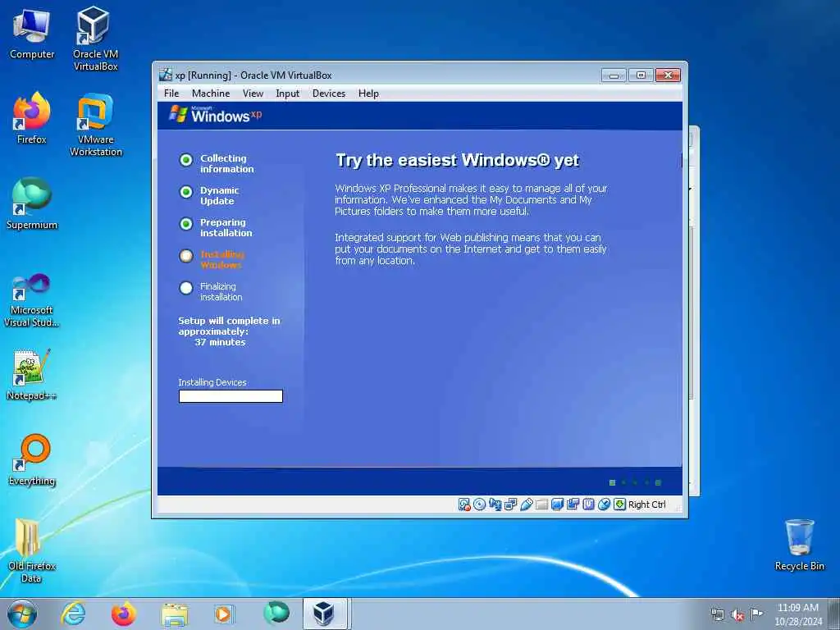Open the Devices menu
The image size is (840, 630).
point(329,94)
